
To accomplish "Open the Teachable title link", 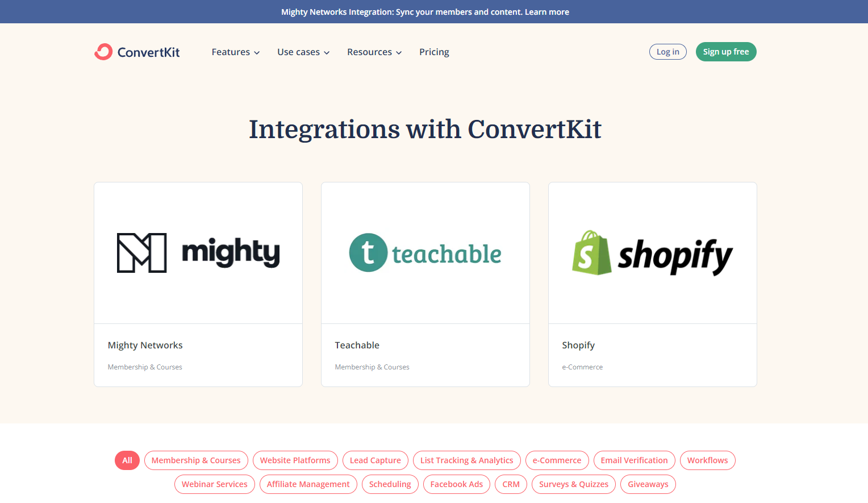I will click(x=357, y=345).
